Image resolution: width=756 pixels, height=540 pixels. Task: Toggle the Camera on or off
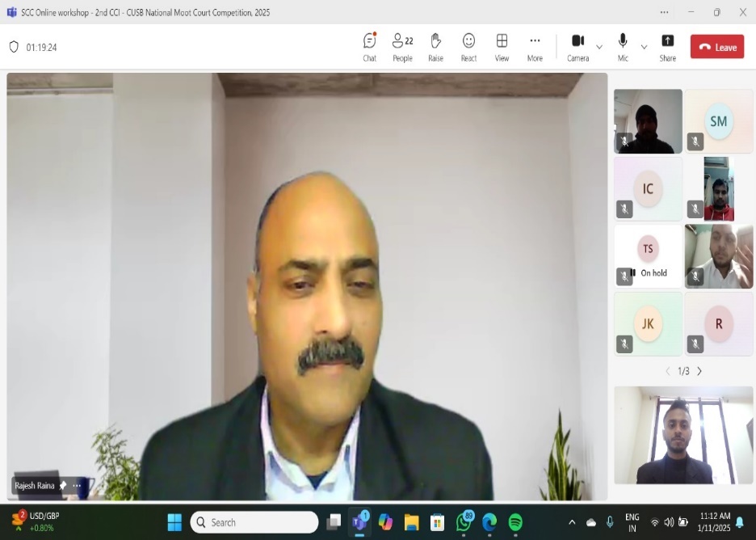(577, 47)
